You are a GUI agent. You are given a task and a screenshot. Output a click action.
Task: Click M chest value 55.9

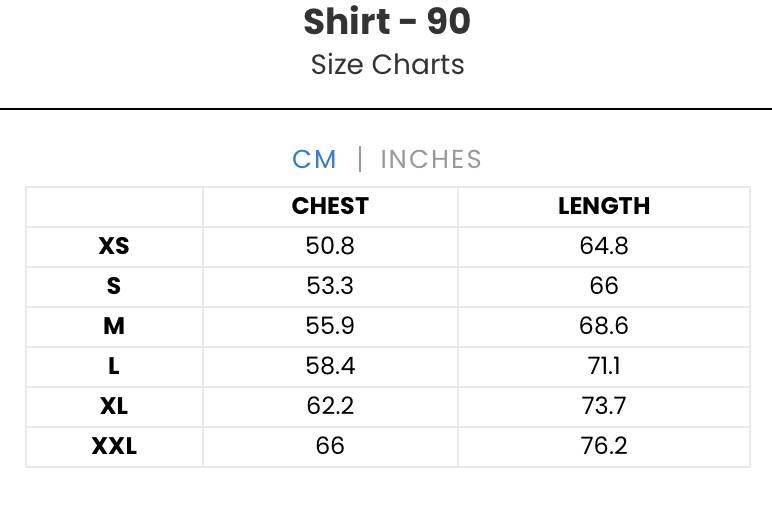[330, 326]
